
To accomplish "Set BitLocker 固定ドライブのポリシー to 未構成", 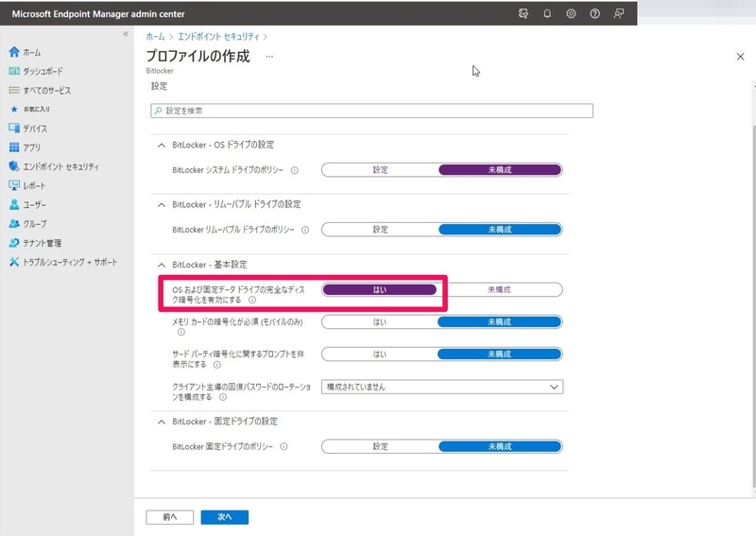I will 500,446.
